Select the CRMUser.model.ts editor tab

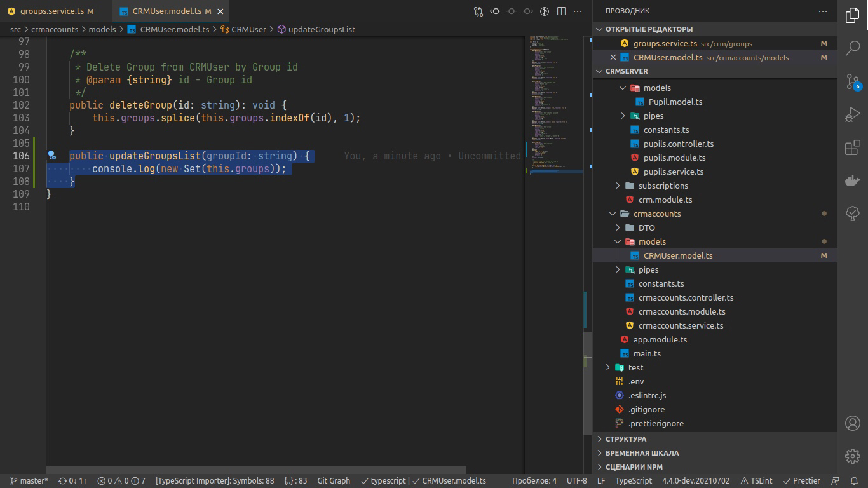[171, 11]
